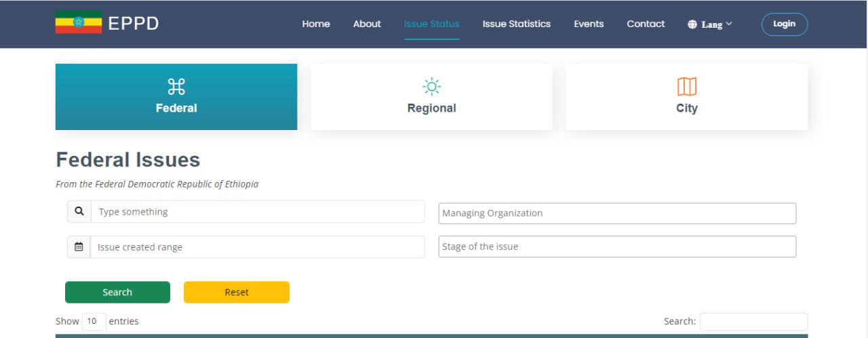Image resolution: width=868 pixels, height=338 pixels.
Task: Click the calendar icon beside date range
Action: 79,247
